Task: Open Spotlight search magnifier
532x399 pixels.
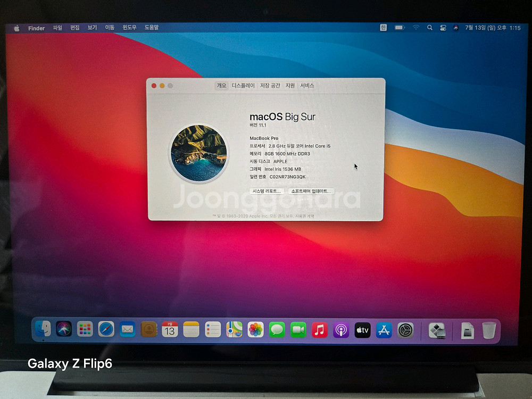Action: [x=429, y=28]
